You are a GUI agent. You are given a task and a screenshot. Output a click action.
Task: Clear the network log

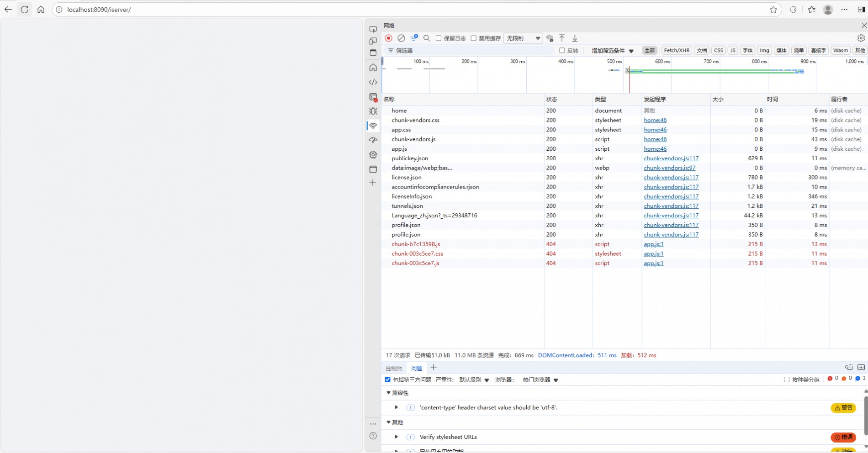tap(401, 38)
